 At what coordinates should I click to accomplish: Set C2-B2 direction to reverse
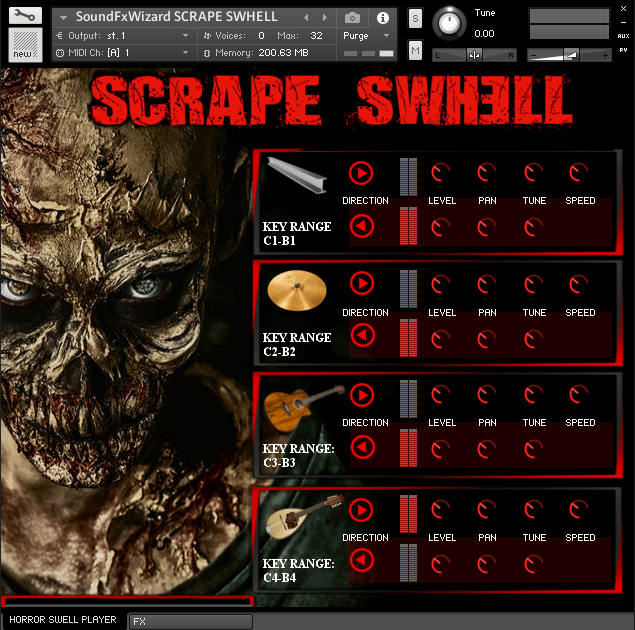362,335
